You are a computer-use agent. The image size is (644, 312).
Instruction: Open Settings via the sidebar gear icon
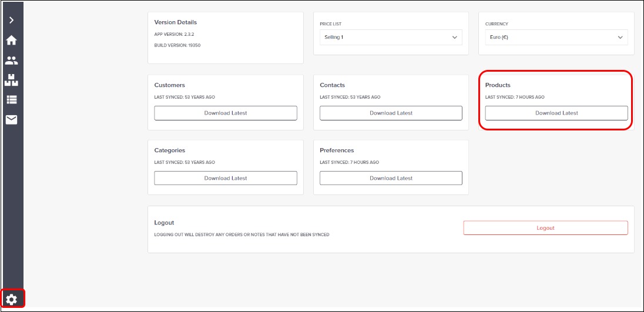point(12,300)
